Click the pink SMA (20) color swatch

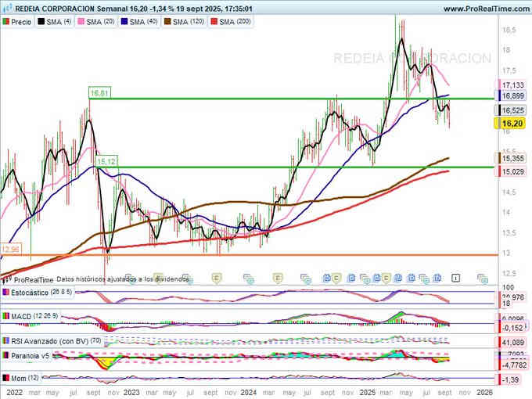(81, 22)
